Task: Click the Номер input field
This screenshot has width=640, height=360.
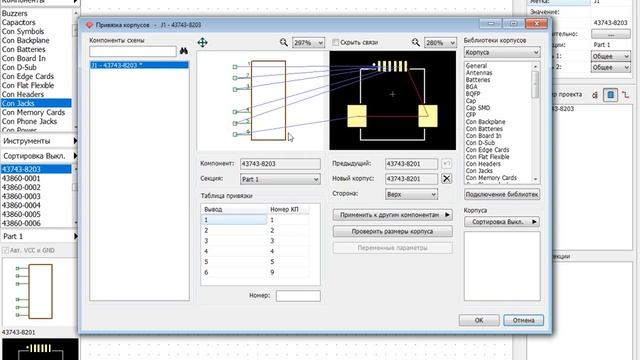Action: coord(298,296)
